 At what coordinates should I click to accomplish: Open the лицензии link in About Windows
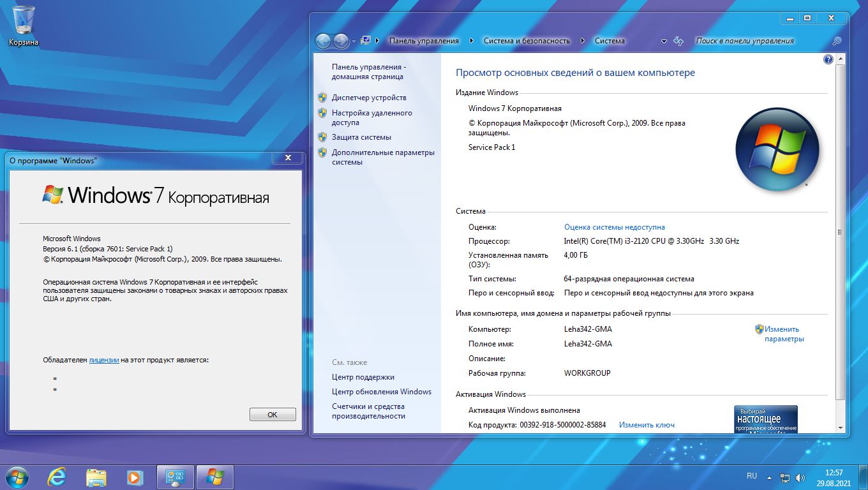(x=104, y=360)
